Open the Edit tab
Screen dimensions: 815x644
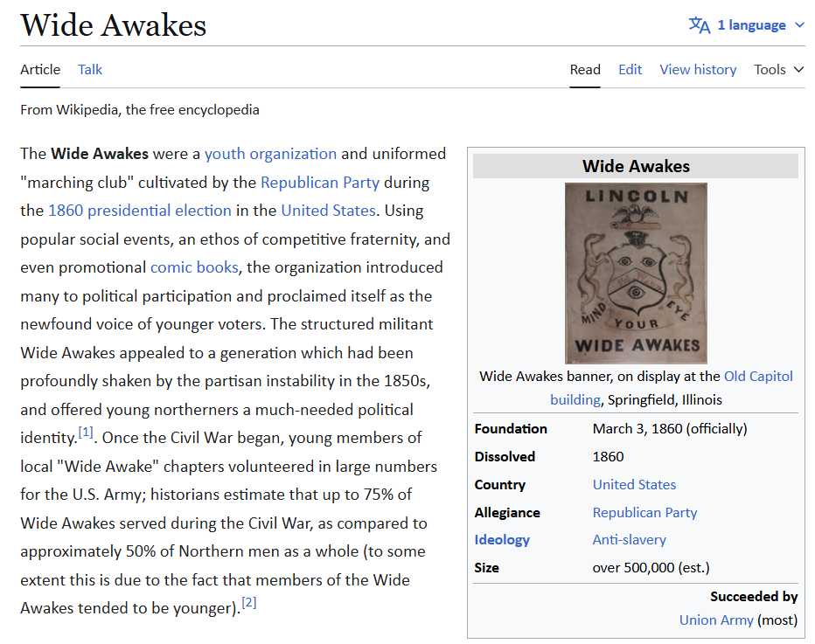(630, 70)
